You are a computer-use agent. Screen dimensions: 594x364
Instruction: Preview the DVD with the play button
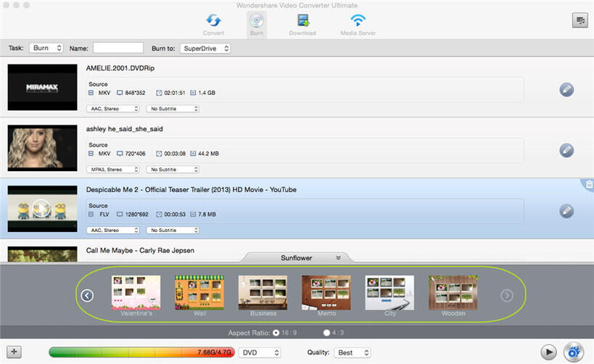(548, 352)
